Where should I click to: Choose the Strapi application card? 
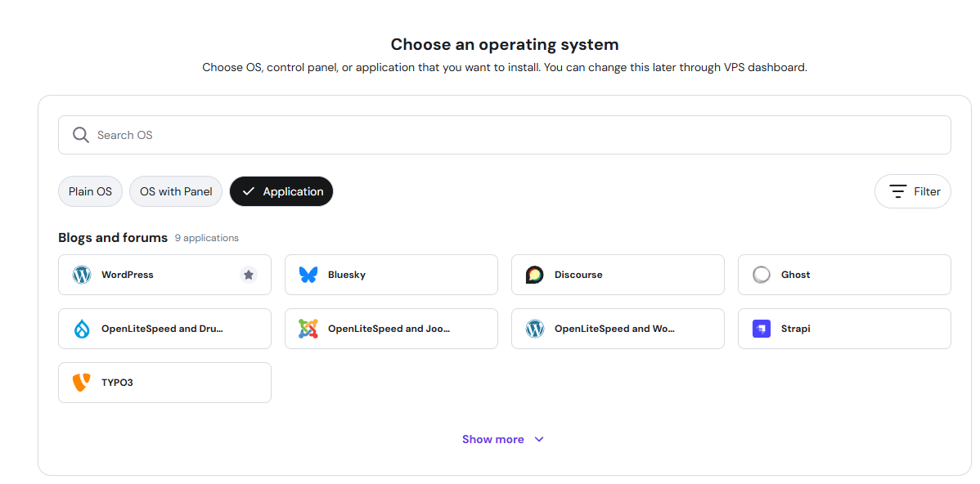(844, 329)
